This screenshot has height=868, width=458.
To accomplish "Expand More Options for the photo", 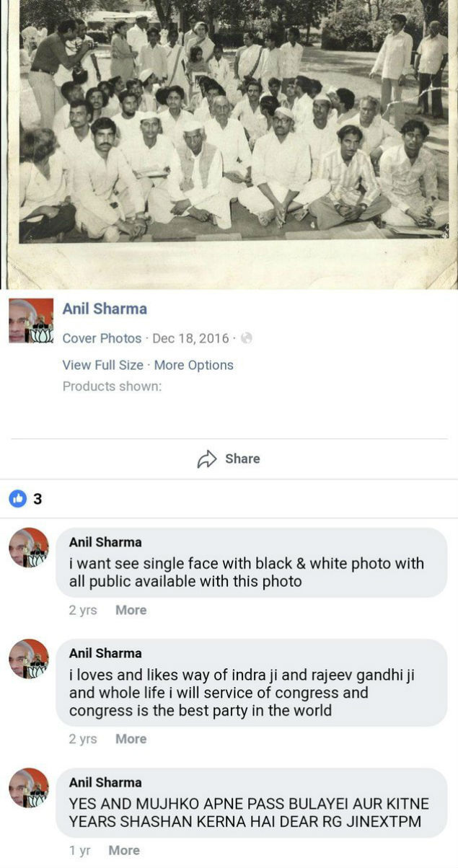I will coord(193,365).
